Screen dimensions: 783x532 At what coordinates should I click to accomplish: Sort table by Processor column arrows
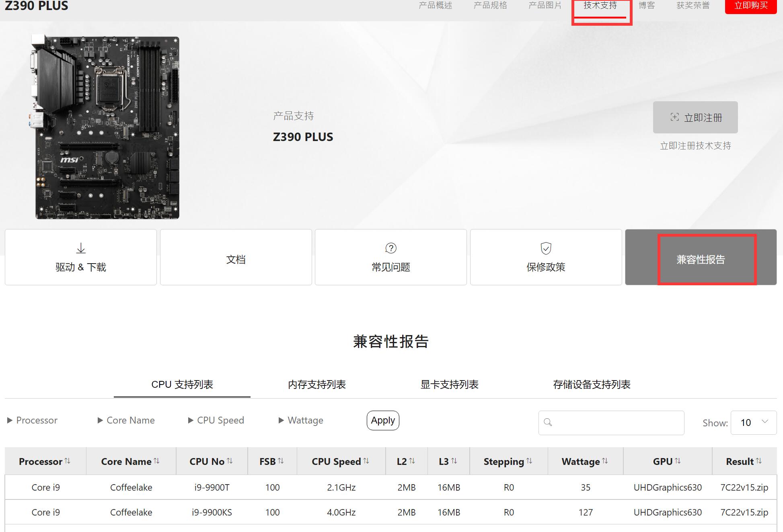coord(68,461)
